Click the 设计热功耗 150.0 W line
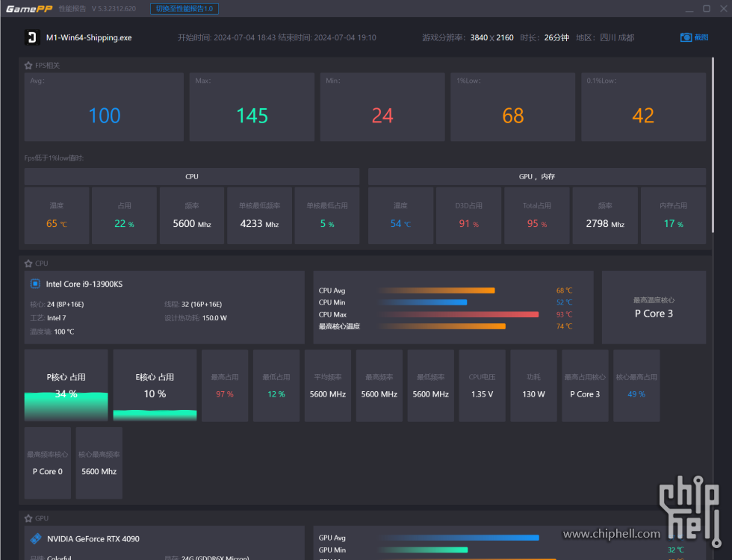Viewport: 732px width, 560px height. point(196,318)
